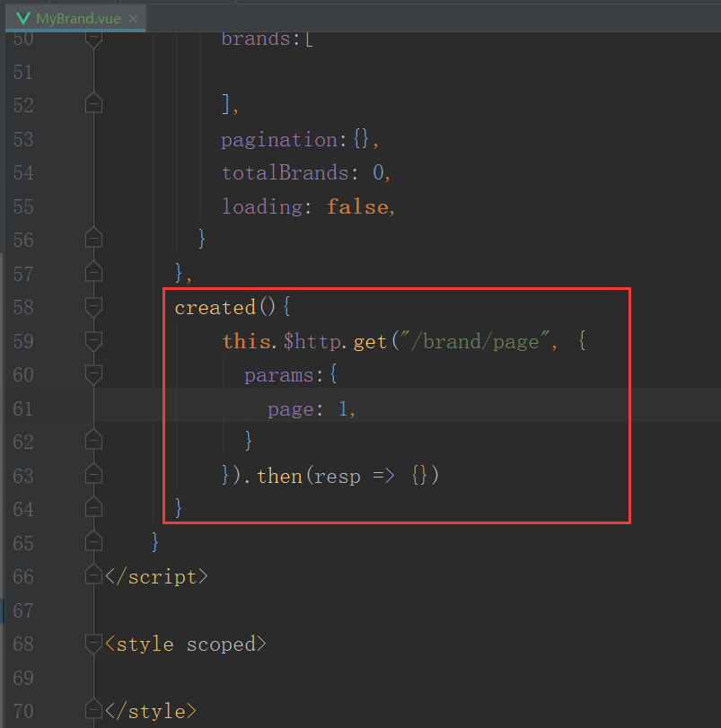Collapse fold marker at line 56
Image resolution: width=721 pixels, height=728 pixels.
(93, 238)
